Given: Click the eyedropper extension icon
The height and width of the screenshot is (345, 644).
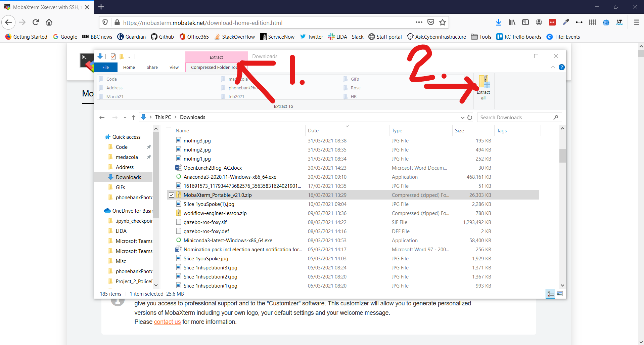Looking at the screenshot, I should [566, 23].
